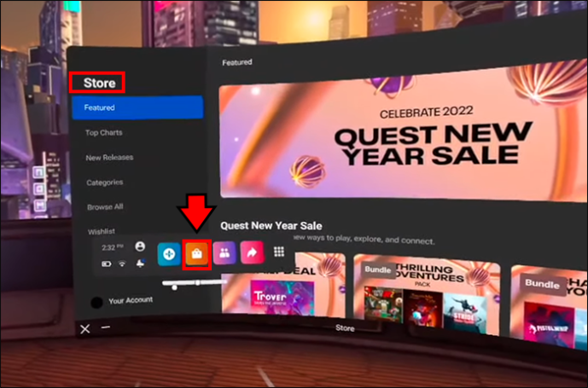Viewport: 588px width, 388px height.
Task: Click the Your Account avatar circle
Action: point(96,302)
